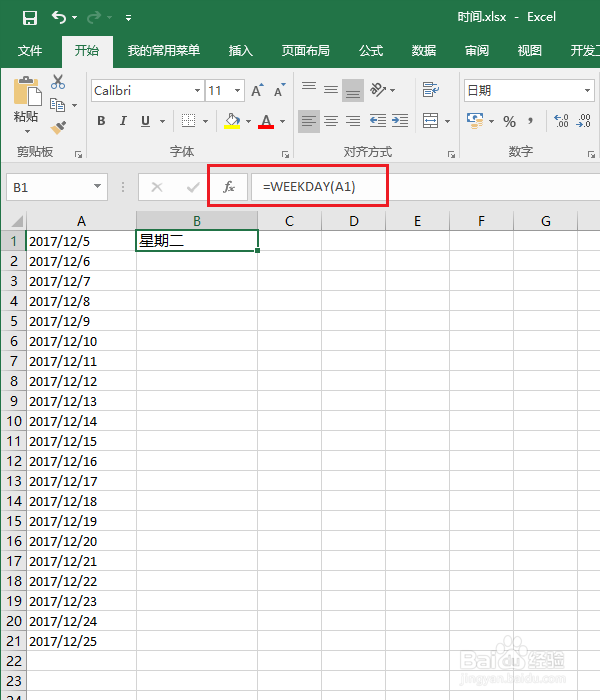Open the fill color dropdown arrow
Viewport: 600px width, 700px height.
click(248, 121)
